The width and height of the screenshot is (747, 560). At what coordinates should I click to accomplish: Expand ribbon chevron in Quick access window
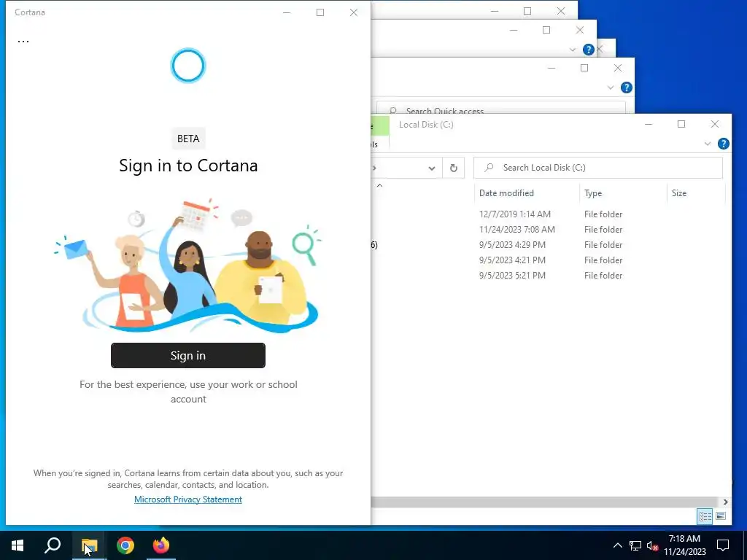tap(611, 87)
